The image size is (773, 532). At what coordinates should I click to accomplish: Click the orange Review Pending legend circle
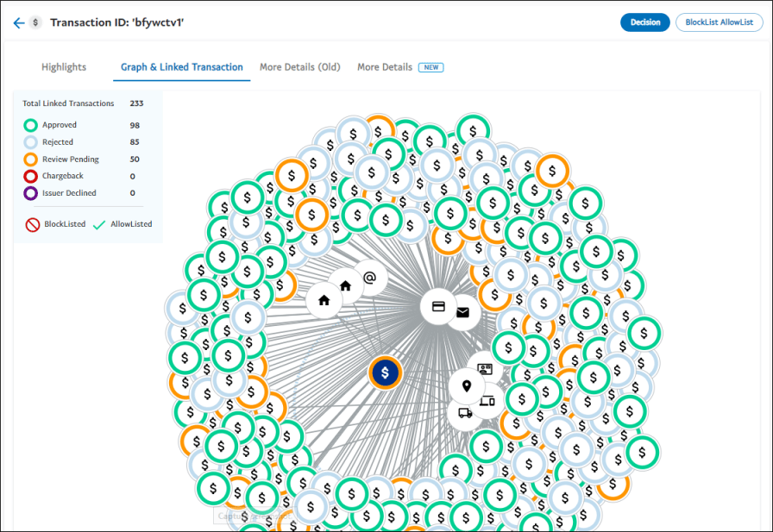pyautogui.click(x=31, y=160)
